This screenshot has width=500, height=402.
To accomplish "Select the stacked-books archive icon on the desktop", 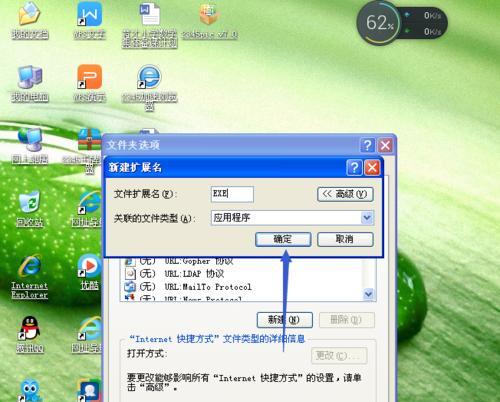I will point(89,140).
